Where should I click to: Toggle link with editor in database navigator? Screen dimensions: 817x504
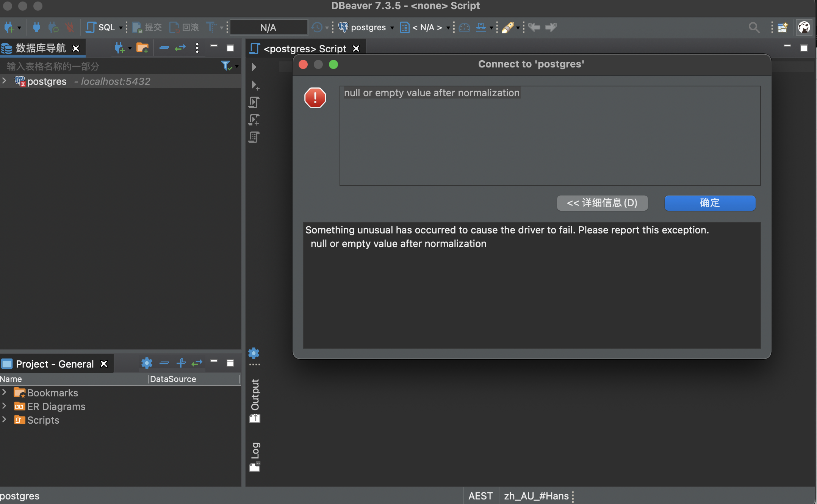pyautogui.click(x=180, y=48)
